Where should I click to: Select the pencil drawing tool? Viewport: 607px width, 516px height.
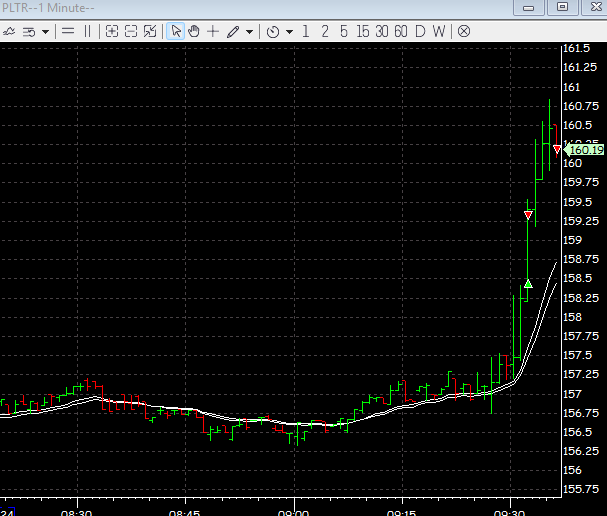click(x=233, y=32)
